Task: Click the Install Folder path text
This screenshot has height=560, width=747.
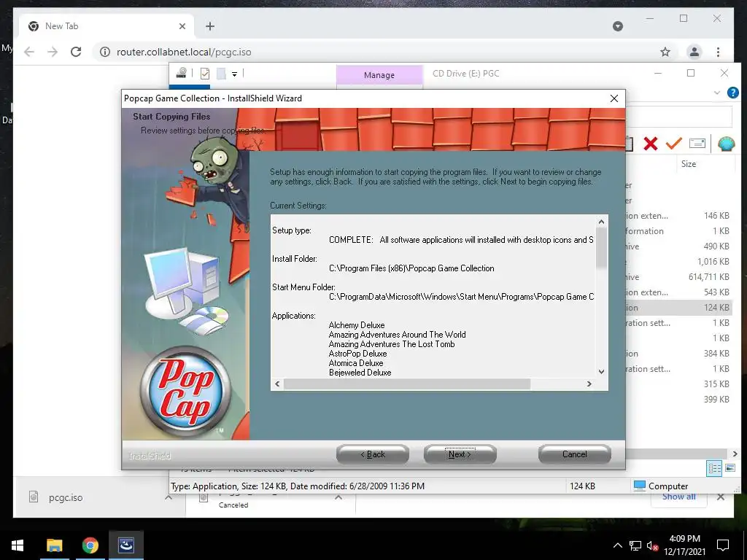Action: (x=411, y=268)
